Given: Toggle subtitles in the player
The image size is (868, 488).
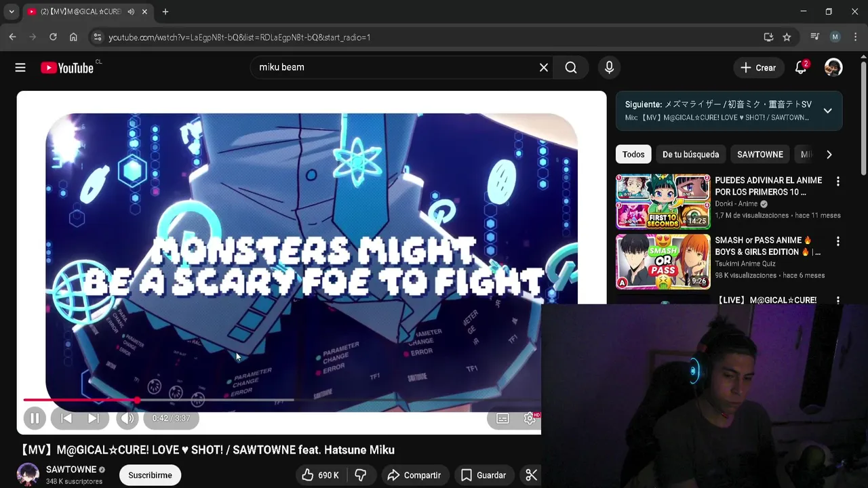Looking at the screenshot, I should [x=502, y=419].
